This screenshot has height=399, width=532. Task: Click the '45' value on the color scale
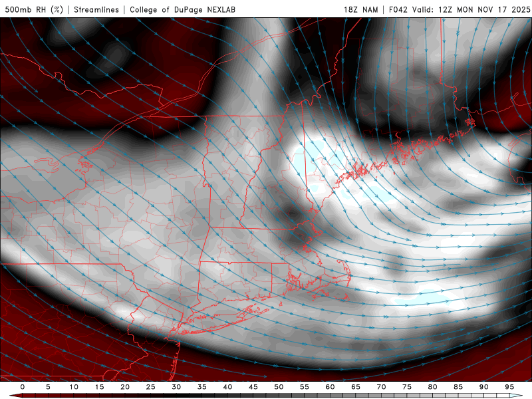tap(253, 387)
